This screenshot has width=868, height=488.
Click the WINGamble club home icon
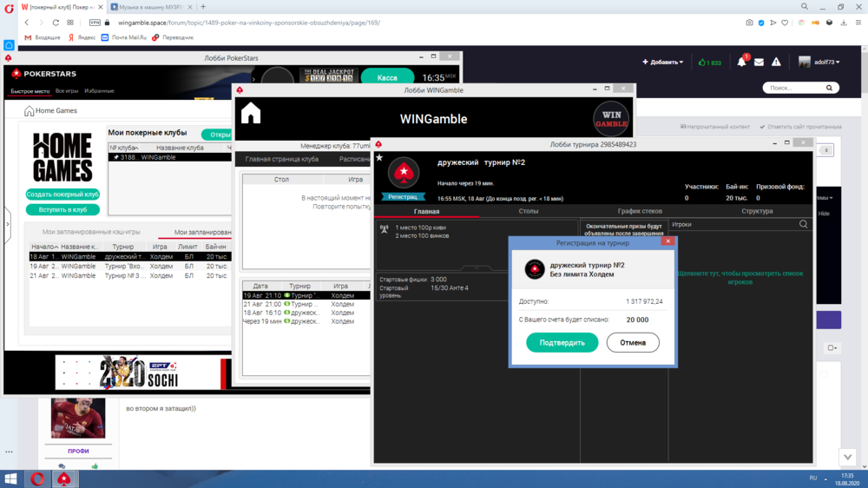click(251, 114)
